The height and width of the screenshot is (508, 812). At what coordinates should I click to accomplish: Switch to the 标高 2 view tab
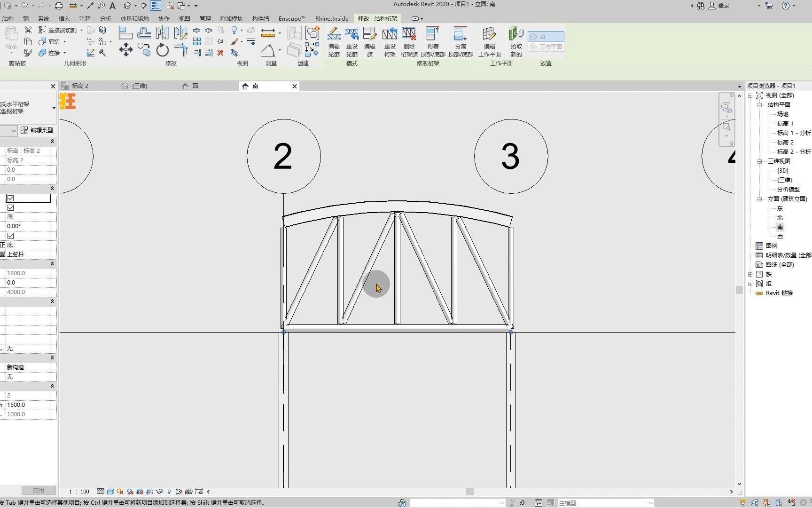coord(80,86)
